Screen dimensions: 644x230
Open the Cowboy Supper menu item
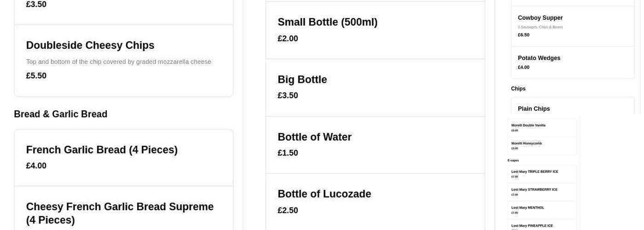(572, 26)
